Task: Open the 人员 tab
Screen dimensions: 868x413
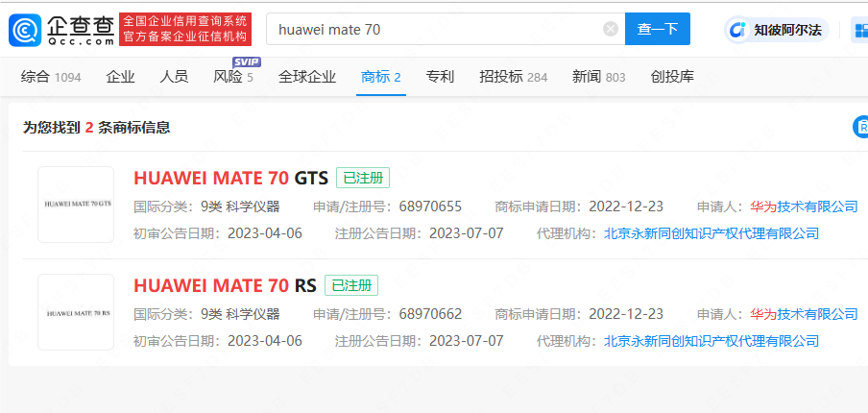Action: coord(174,77)
